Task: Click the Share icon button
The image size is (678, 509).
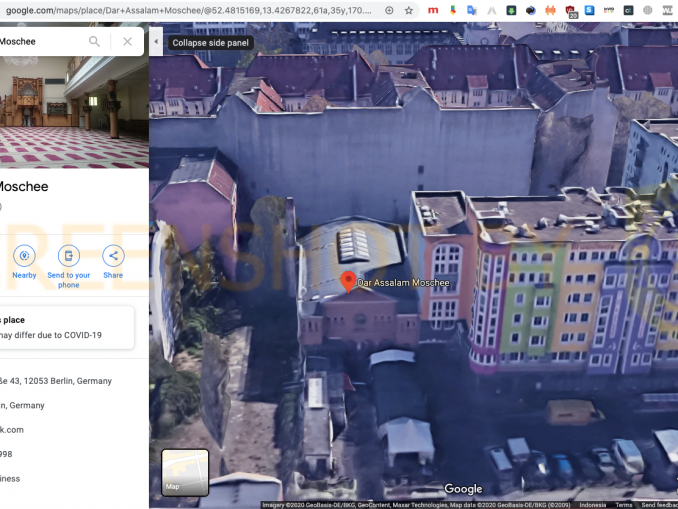Action: pos(113,256)
